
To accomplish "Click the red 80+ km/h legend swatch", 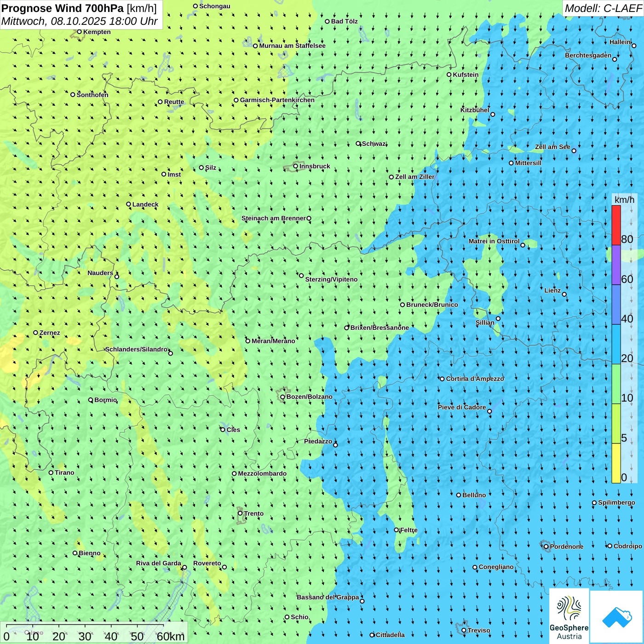I will pyautogui.click(x=616, y=225).
